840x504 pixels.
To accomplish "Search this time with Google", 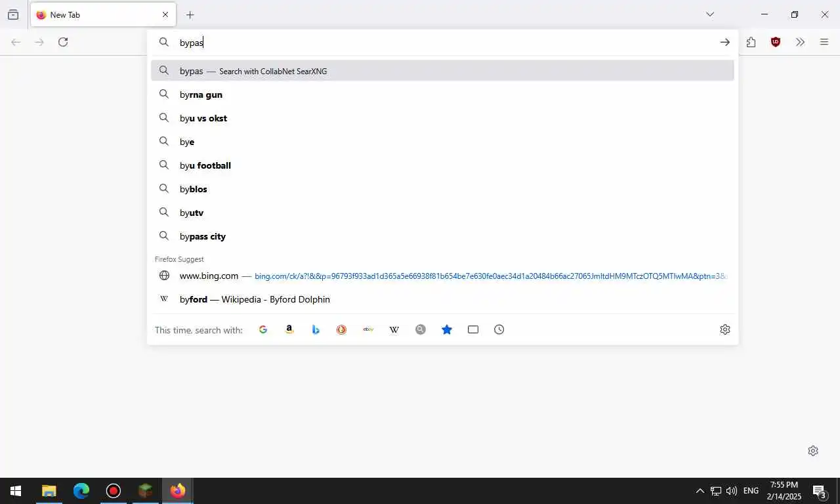I will point(263,329).
